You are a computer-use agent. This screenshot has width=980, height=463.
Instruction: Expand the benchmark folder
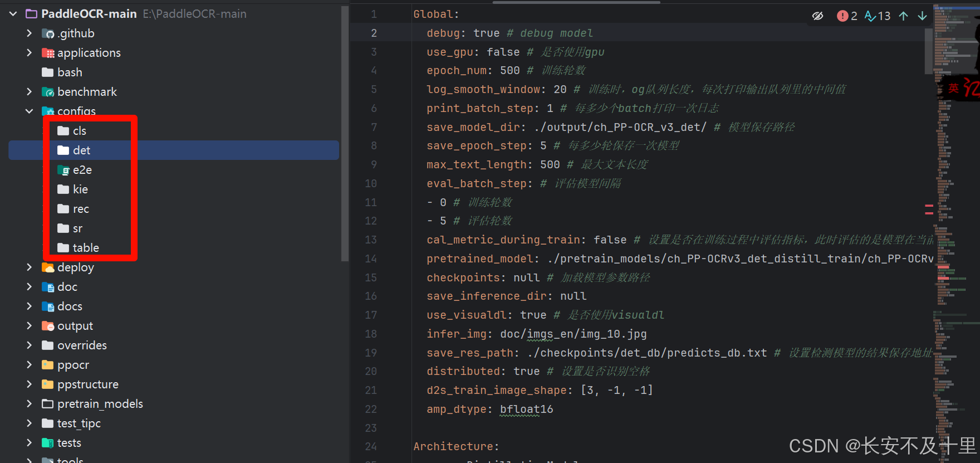pyautogui.click(x=29, y=92)
